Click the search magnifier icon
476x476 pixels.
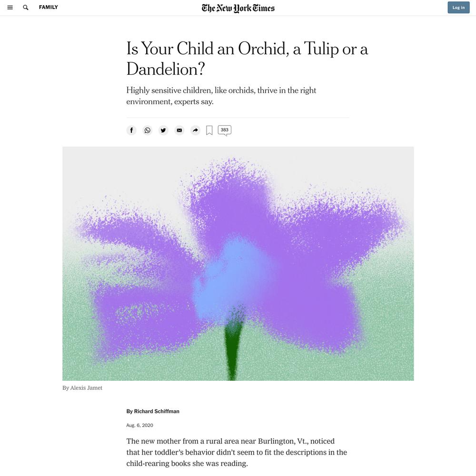tap(26, 7)
